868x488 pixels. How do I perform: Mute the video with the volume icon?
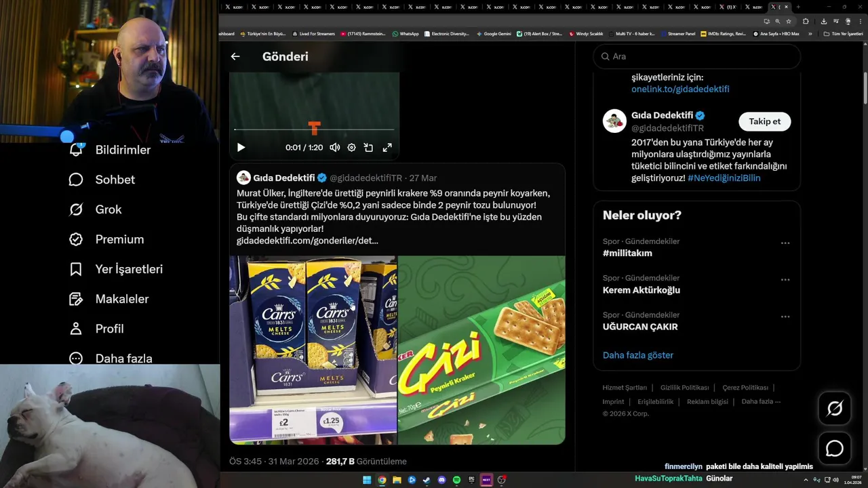pos(334,147)
